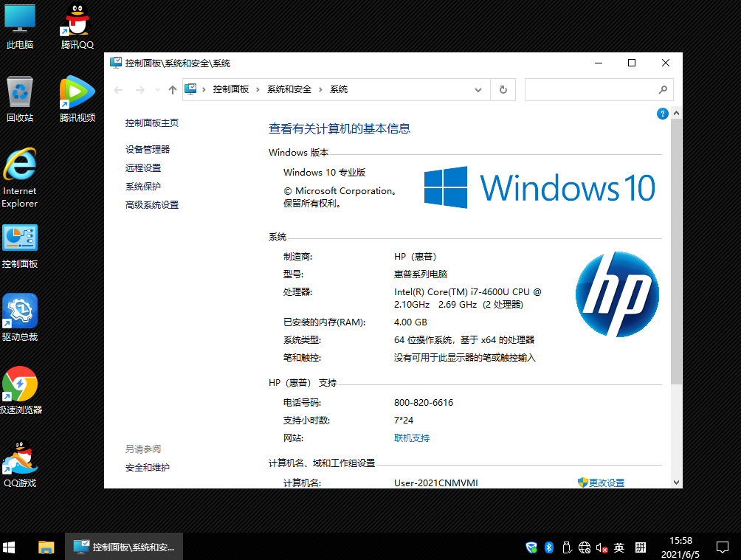This screenshot has height=560, width=741.
Task: Go to 控制面板主页 in the sidebar
Action: coord(151,123)
